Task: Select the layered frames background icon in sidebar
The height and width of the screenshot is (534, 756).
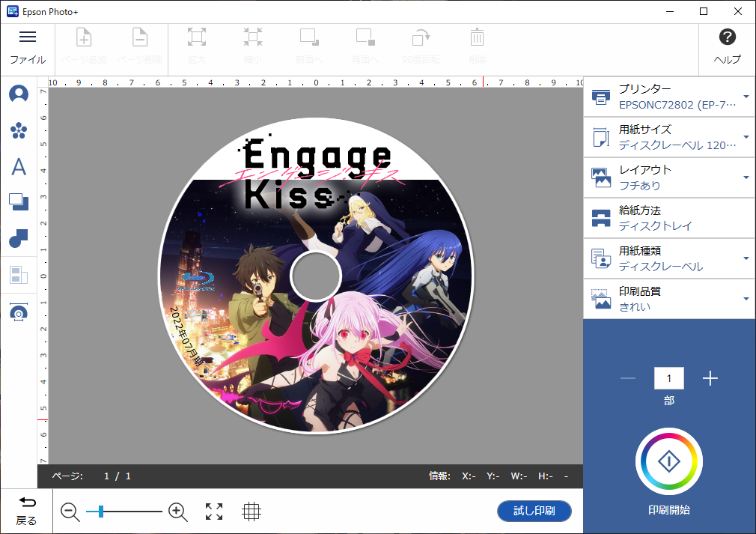Action: pos(19,201)
